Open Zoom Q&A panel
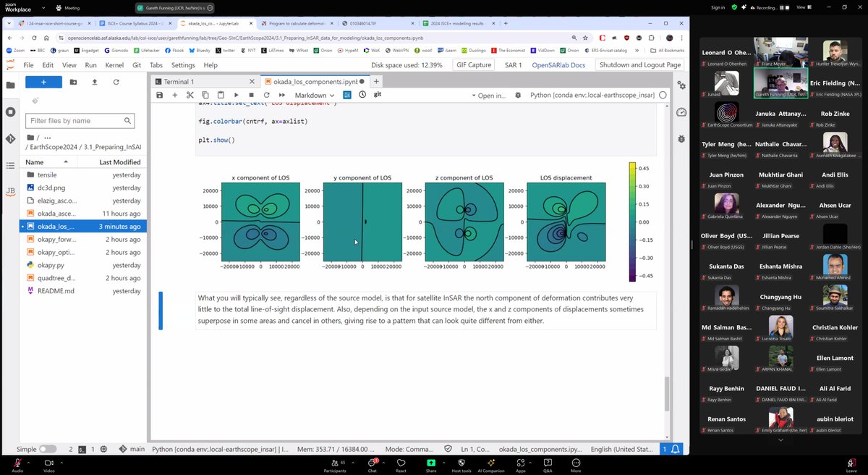The height and width of the screenshot is (475, 868). click(548, 464)
